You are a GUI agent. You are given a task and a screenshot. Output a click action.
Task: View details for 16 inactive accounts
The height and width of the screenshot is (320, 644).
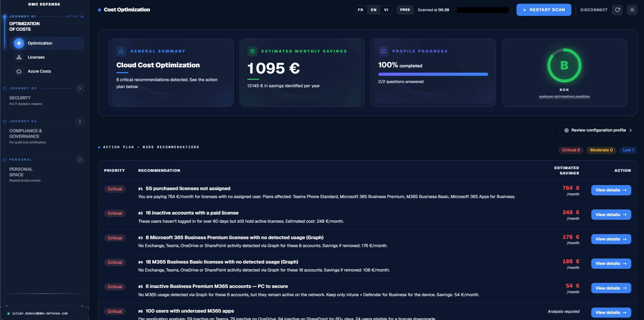coord(611,215)
